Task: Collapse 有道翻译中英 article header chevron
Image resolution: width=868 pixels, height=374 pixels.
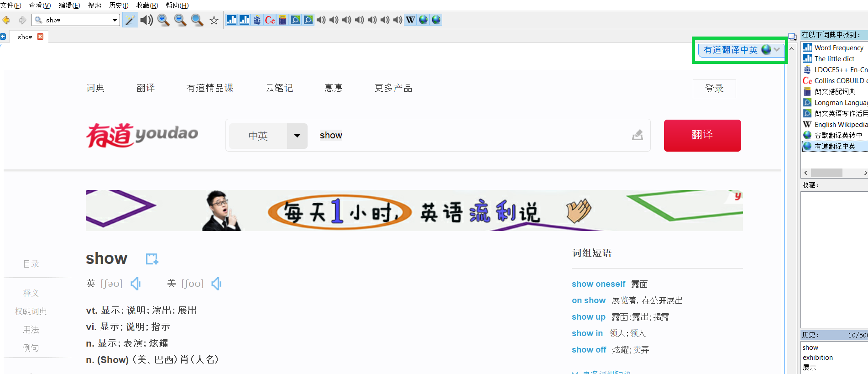Action: pos(777,49)
